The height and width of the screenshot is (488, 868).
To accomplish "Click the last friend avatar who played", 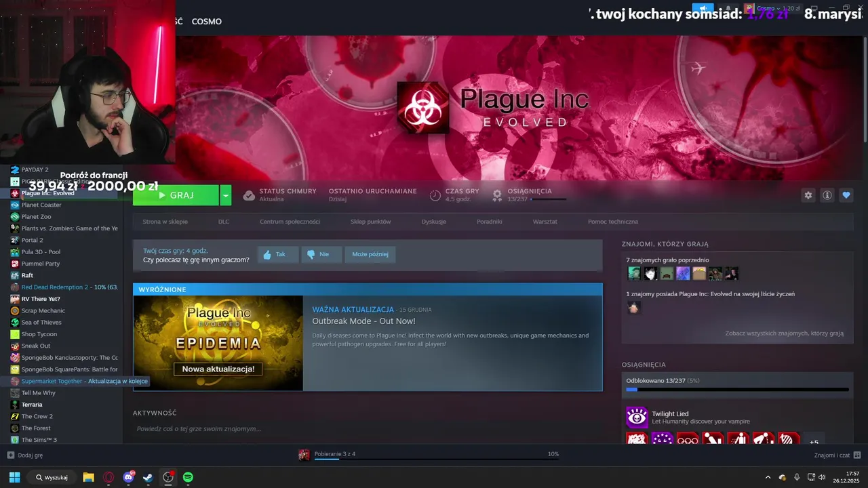I will (x=732, y=273).
